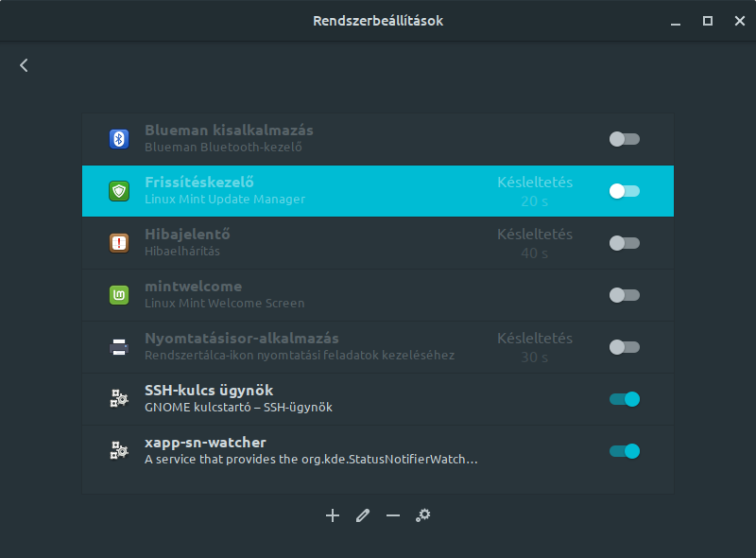The height and width of the screenshot is (558, 756).
Task: Disable the SSH-kulcs ügynök switch
Action: coord(625,399)
